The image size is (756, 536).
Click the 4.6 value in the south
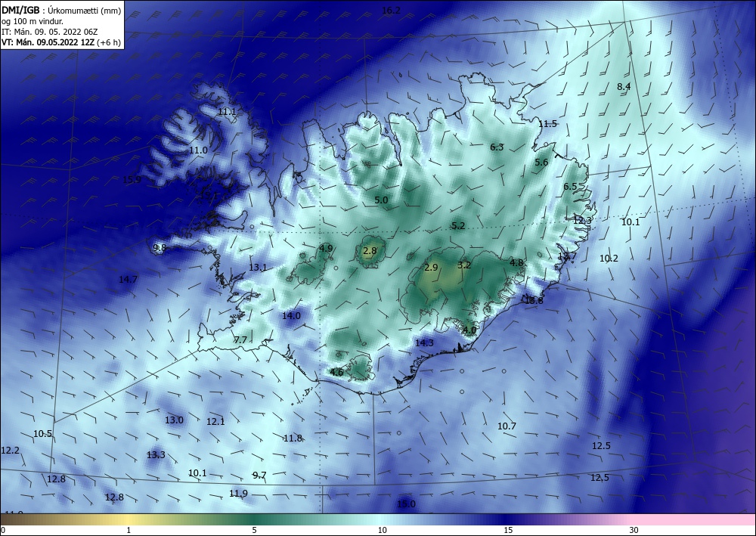tap(336, 372)
